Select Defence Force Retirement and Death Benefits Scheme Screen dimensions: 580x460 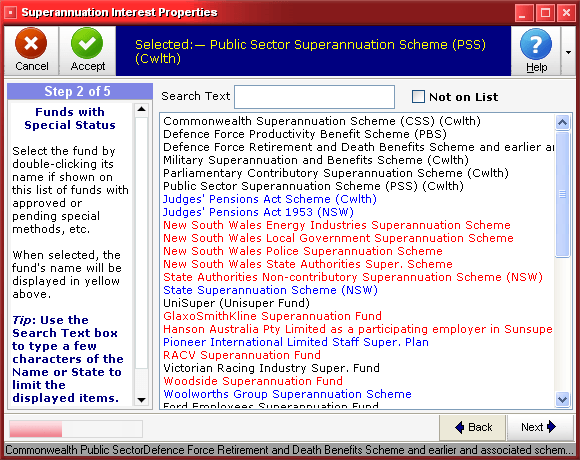tap(358, 147)
